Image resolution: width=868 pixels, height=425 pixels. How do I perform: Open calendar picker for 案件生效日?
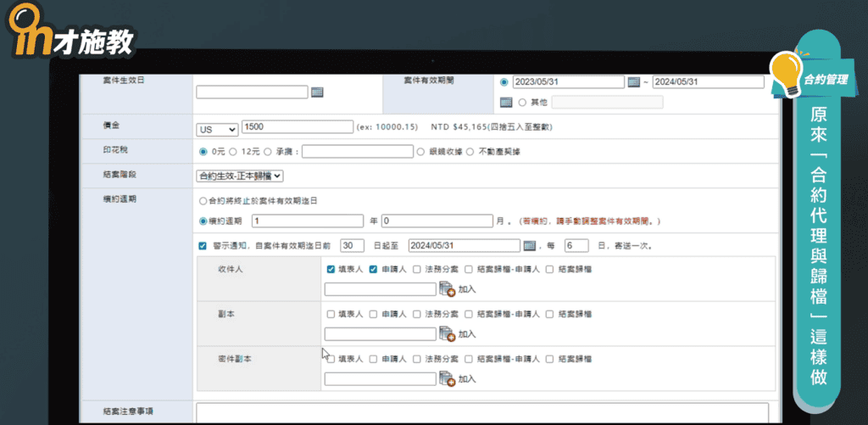[x=317, y=92]
